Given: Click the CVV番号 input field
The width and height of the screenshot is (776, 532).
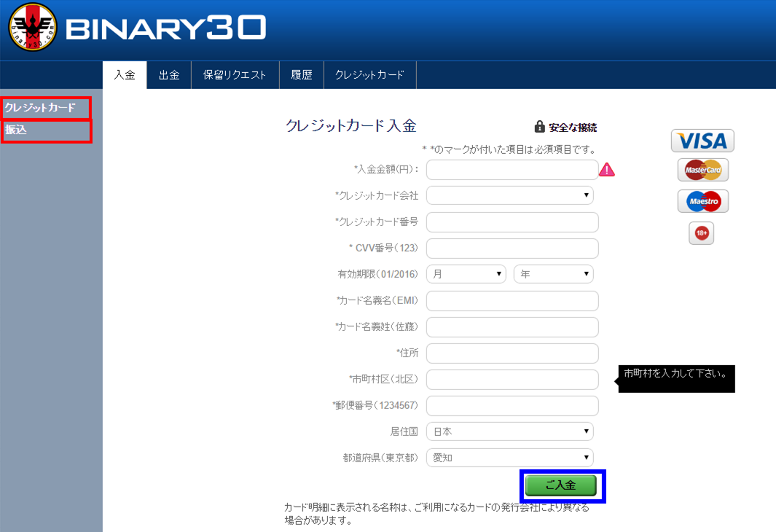Looking at the screenshot, I should pyautogui.click(x=512, y=249).
